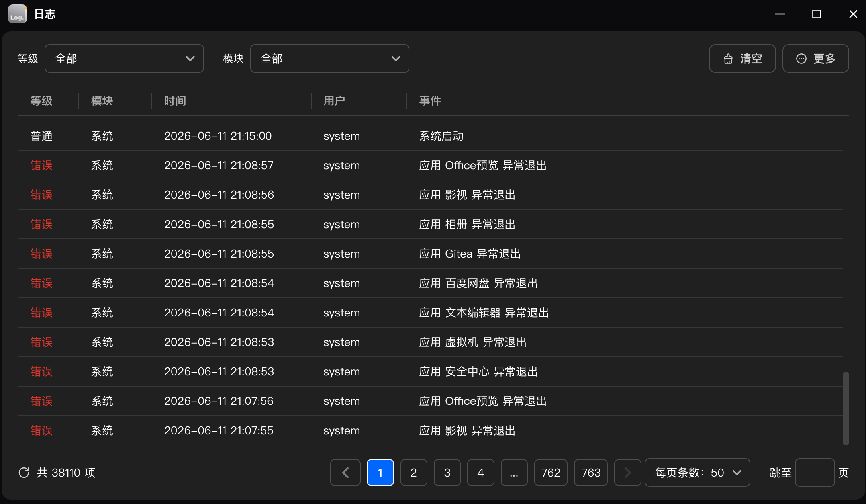Select page 1 in pagination
866x504 pixels.
(x=380, y=473)
